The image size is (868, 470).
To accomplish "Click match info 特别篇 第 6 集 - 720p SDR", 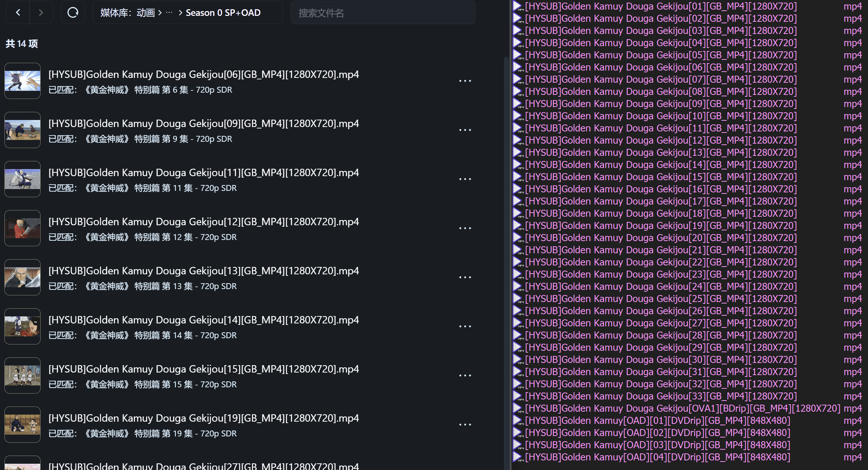I will pos(183,90).
